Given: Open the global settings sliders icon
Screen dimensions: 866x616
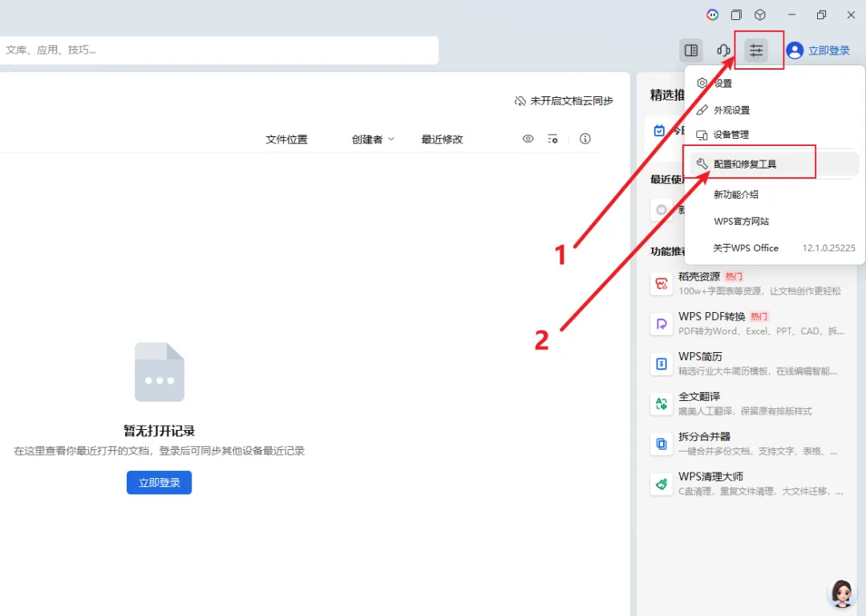Looking at the screenshot, I should (x=756, y=51).
